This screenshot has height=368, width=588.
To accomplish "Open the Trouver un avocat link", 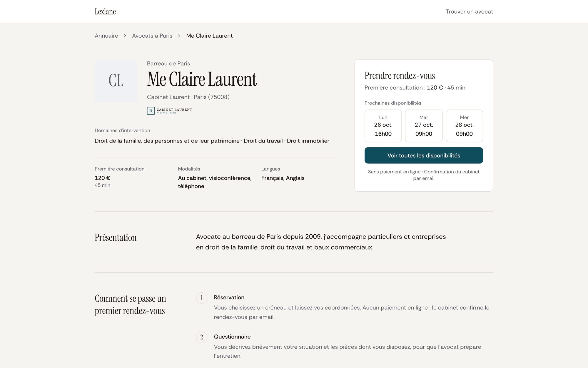I will point(469,11).
